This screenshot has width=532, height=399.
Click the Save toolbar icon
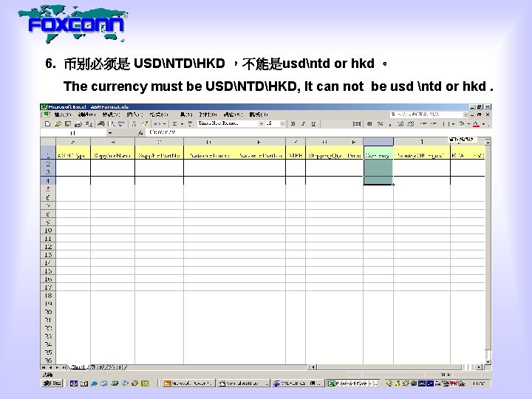pos(68,124)
